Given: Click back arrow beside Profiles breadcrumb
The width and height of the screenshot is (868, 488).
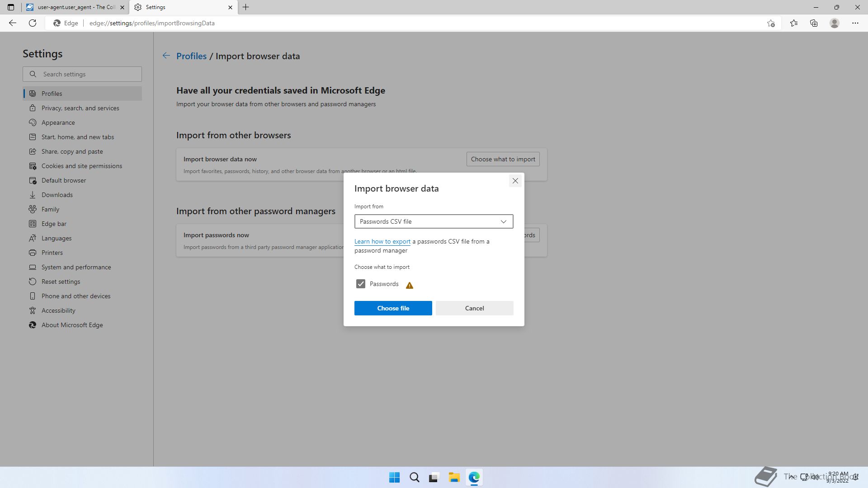Looking at the screenshot, I should click(166, 56).
